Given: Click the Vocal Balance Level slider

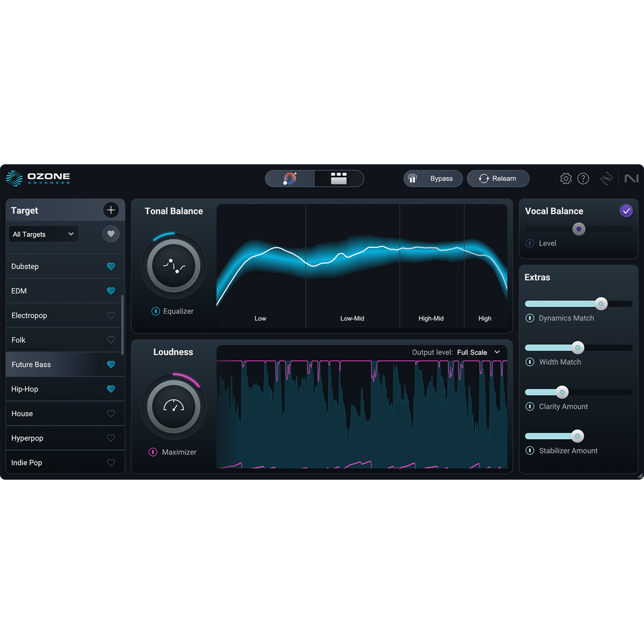Looking at the screenshot, I should point(579,229).
